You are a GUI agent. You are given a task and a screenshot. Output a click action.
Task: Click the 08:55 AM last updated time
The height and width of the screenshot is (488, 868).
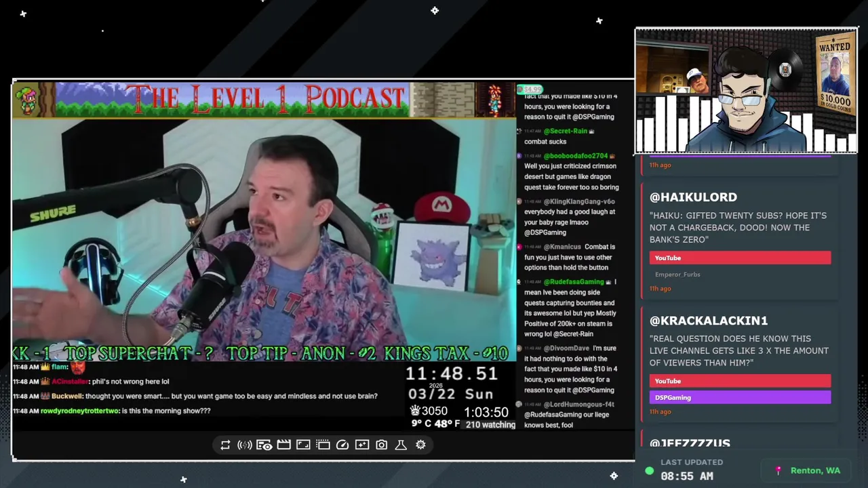coord(687,476)
